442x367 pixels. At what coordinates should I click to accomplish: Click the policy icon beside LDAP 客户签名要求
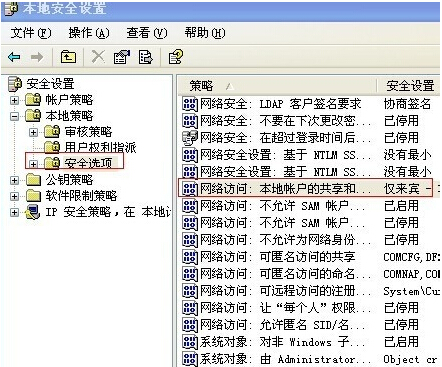[190, 104]
